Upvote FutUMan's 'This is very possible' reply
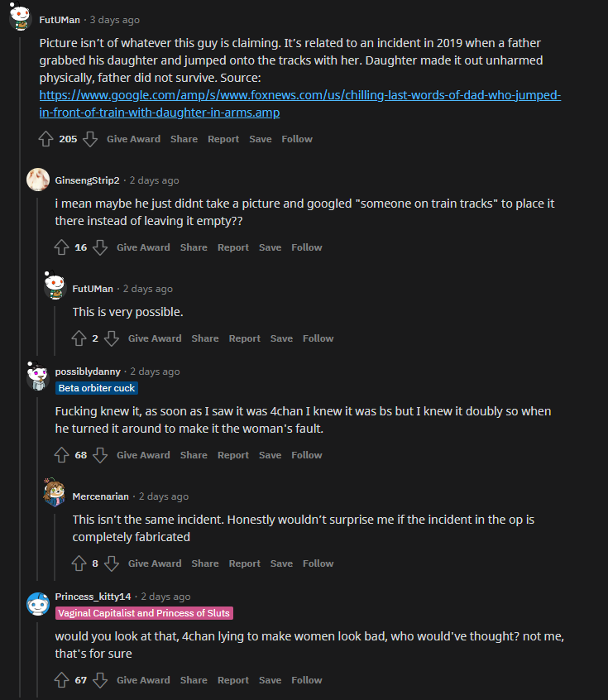This screenshot has height=700, width=608. [79, 338]
